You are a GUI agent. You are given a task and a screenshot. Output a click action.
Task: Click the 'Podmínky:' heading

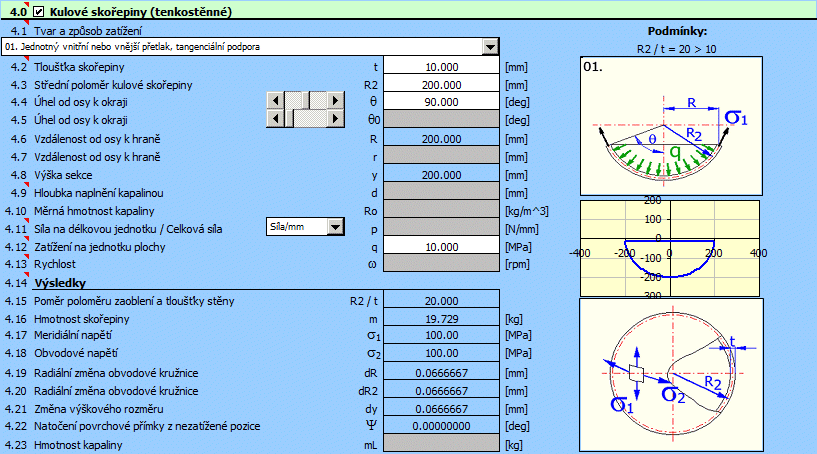click(x=677, y=31)
